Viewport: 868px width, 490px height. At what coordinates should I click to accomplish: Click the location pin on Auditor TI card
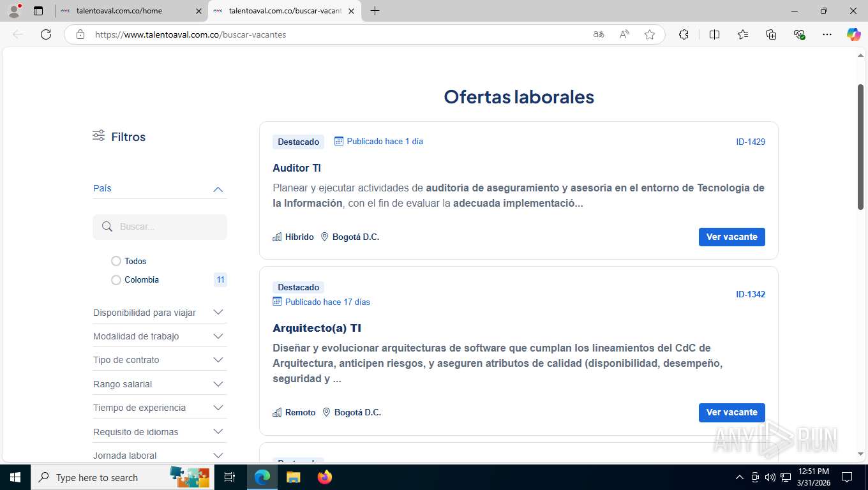324,237
